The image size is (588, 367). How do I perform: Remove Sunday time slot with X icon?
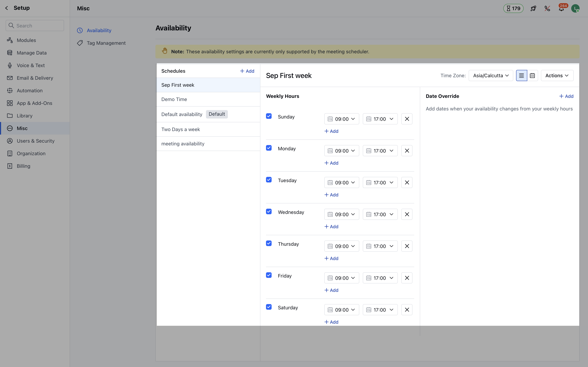click(x=407, y=119)
